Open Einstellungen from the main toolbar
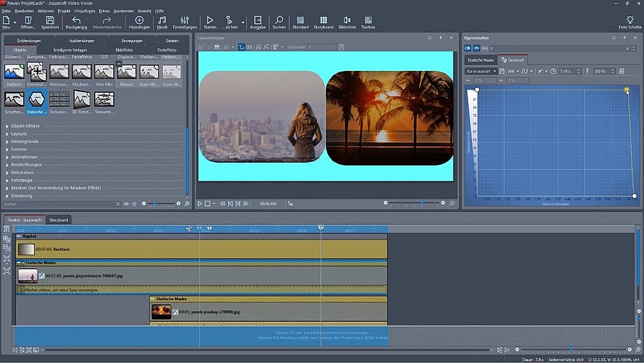This screenshot has width=644, height=363. [x=185, y=21]
